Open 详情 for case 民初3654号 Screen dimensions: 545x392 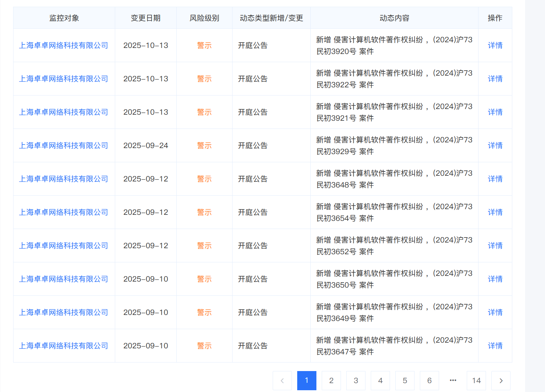click(x=495, y=212)
